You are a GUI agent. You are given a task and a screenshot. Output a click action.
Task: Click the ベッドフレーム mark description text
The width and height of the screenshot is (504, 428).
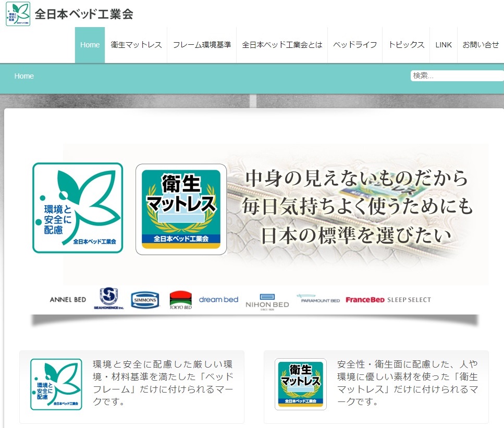click(x=163, y=383)
